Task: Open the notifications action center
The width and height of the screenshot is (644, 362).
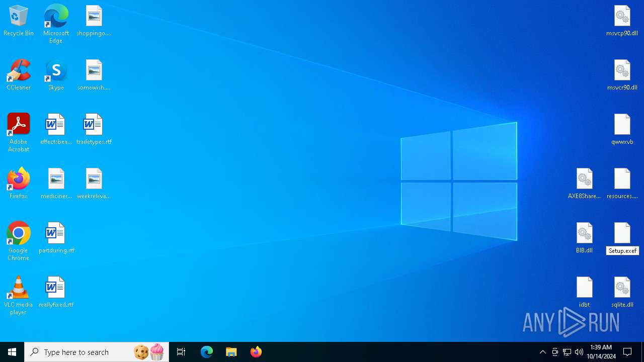Action: click(627, 352)
